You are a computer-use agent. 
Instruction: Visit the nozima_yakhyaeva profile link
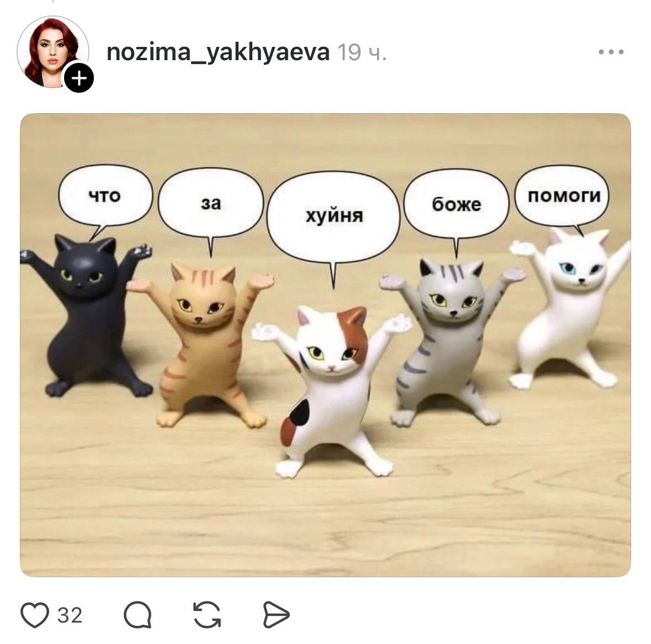point(218,52)
